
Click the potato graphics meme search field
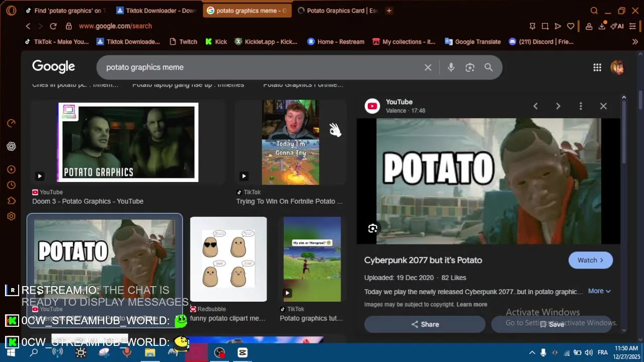click(x=262, y=67)
